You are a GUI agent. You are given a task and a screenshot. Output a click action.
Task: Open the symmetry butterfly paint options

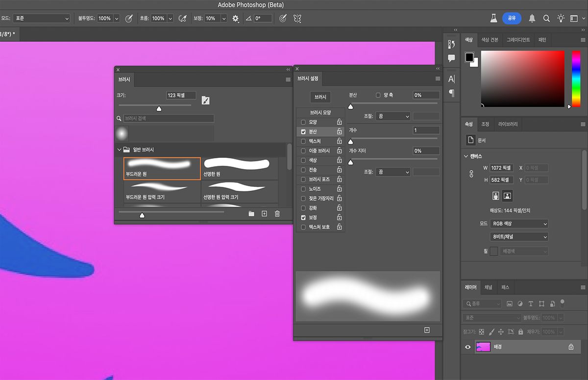point(297,18)
